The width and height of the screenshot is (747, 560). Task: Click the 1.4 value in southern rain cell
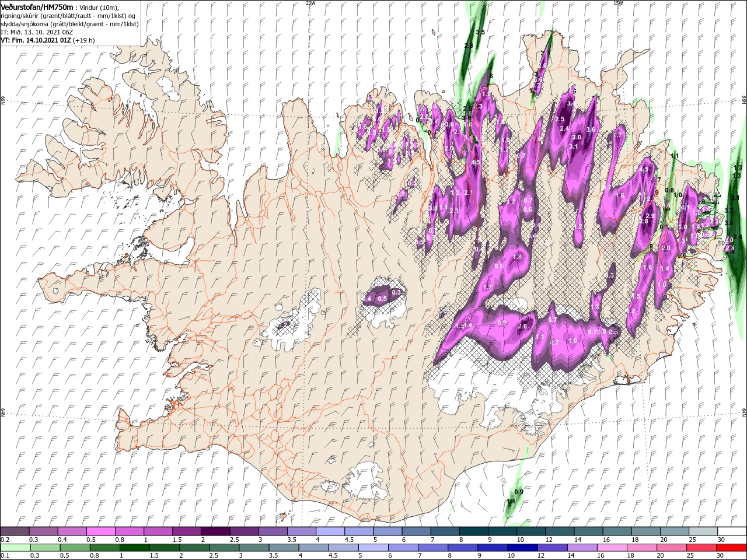511,502
